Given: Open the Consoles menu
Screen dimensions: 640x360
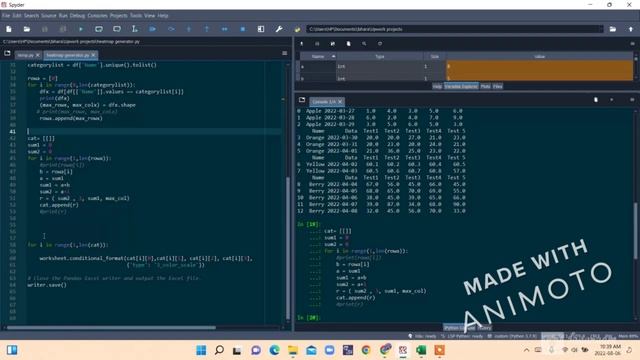Looking at the screenshot, I should 98,16.
